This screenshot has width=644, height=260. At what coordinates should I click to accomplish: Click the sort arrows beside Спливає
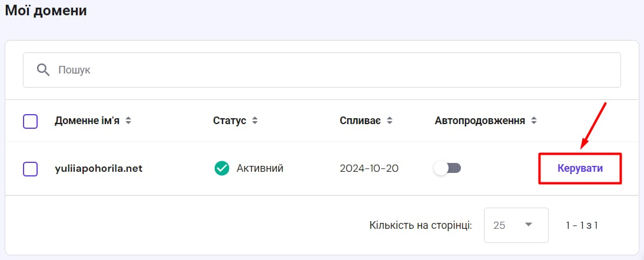click(x=389, y=121)
